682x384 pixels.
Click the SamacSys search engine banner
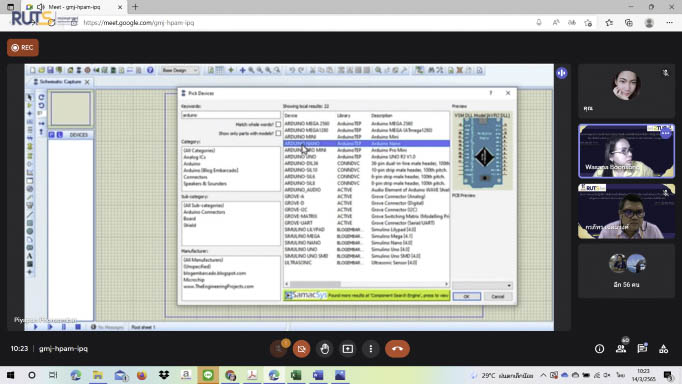point(367,295)
